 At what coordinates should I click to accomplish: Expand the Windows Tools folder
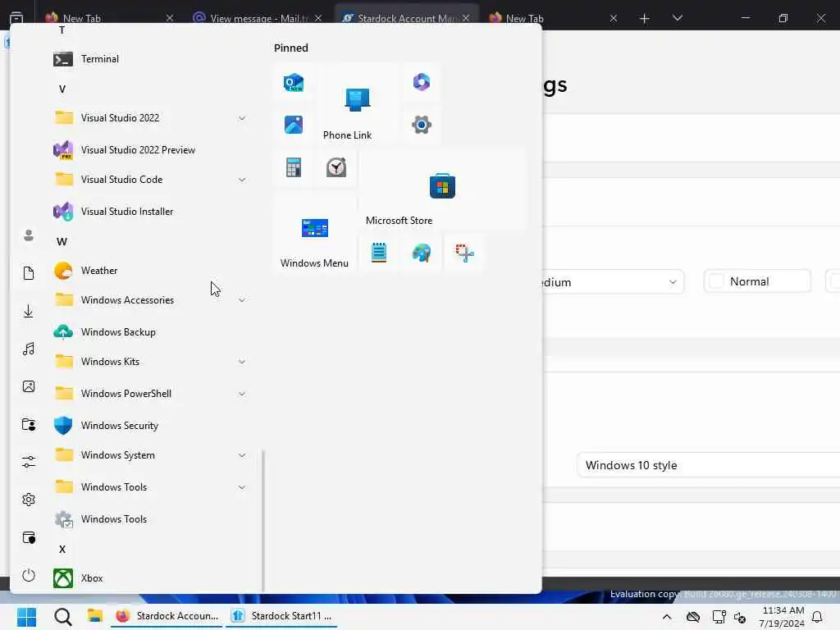click(242, 487)
